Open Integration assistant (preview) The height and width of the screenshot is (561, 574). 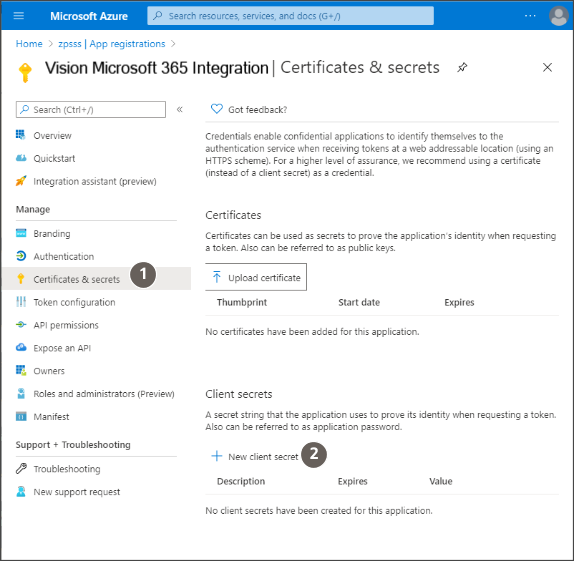point(95,181)
